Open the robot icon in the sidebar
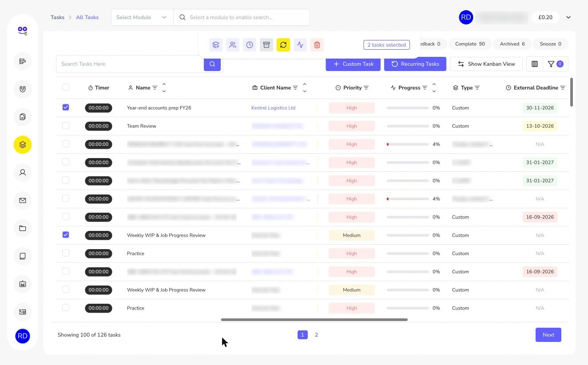The image size is (588, 365). click(x=23, y=284)
